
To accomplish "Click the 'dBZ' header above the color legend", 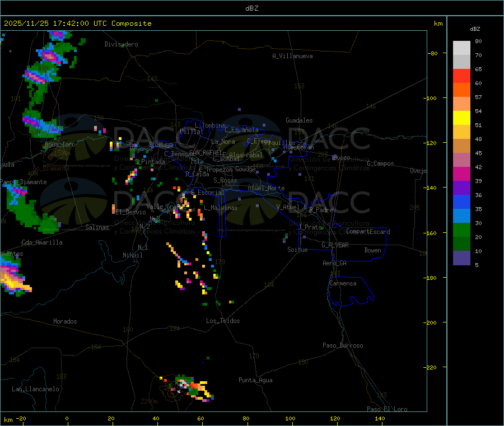I will point(475,29).
